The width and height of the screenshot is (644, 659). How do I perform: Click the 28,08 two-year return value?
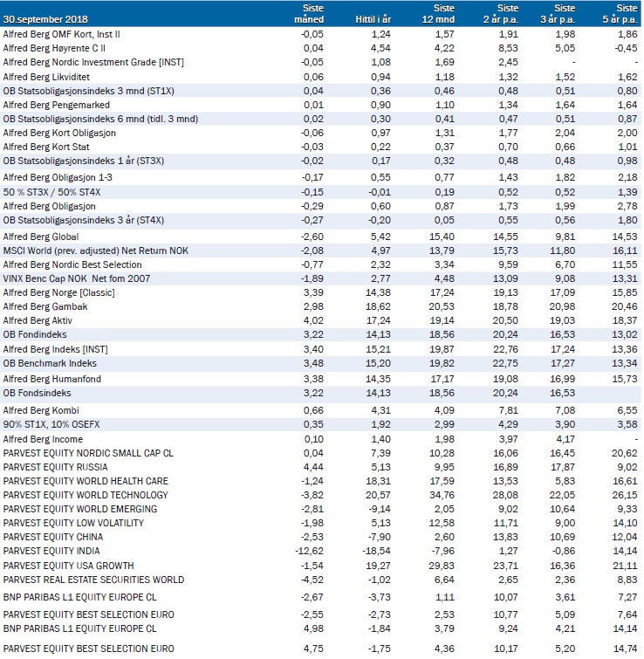(505, 495)
